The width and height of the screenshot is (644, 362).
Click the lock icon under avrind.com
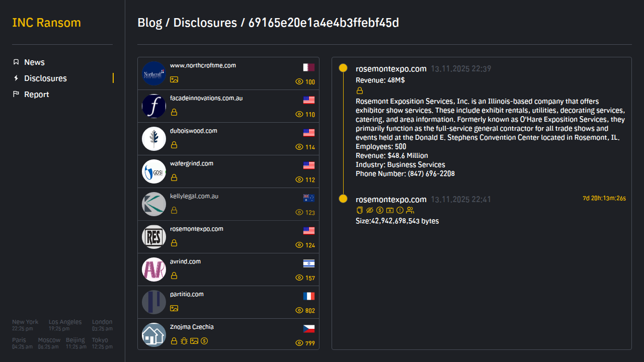pyautogui.click(x=174, y=276)
